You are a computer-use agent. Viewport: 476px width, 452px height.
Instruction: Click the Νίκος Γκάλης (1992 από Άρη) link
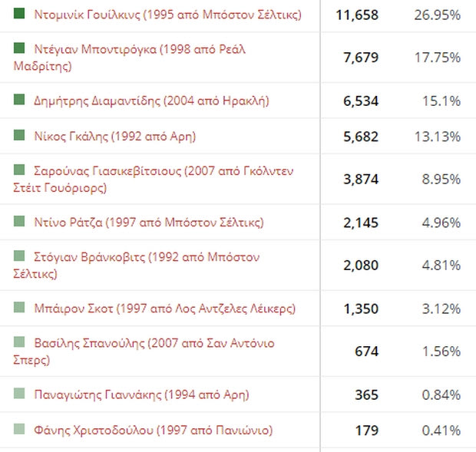coord(114,136)
